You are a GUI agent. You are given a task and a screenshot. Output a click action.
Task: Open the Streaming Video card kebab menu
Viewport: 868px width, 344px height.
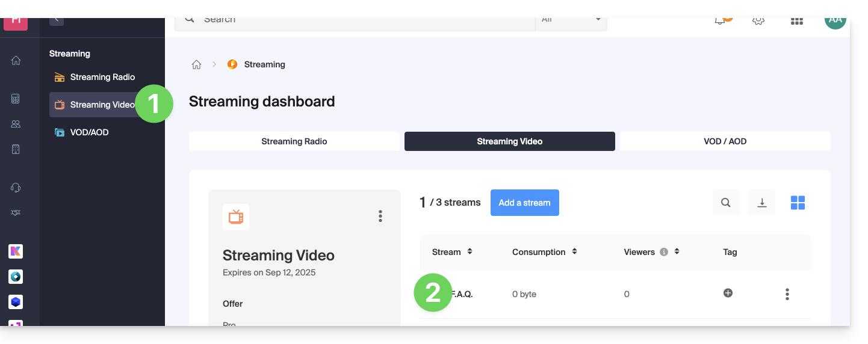380,216
